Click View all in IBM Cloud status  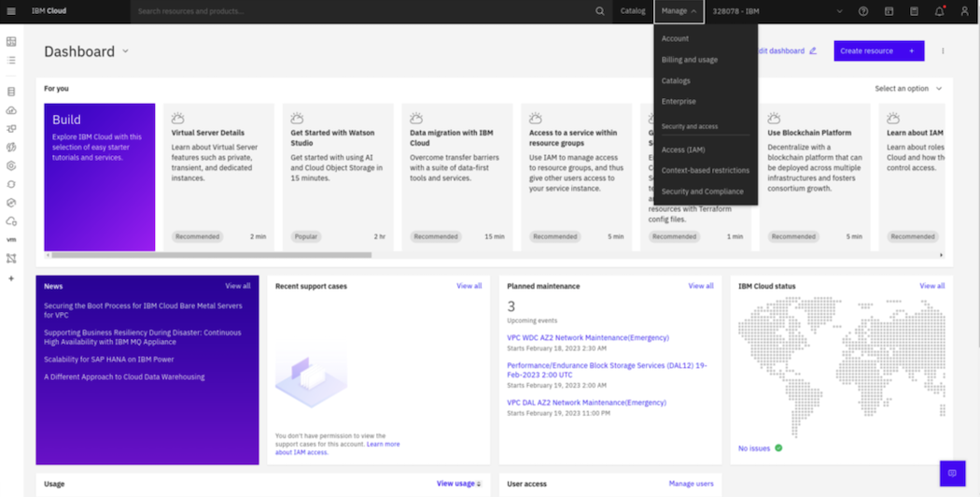(931, 286)
